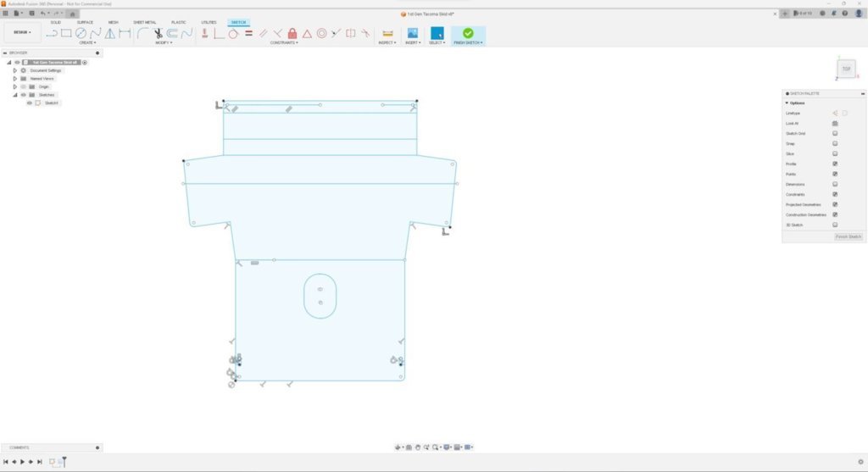This screenshot has width=868, height=472.
Task: Select the Center Diameter Circle tool
Action: point(81,33)
